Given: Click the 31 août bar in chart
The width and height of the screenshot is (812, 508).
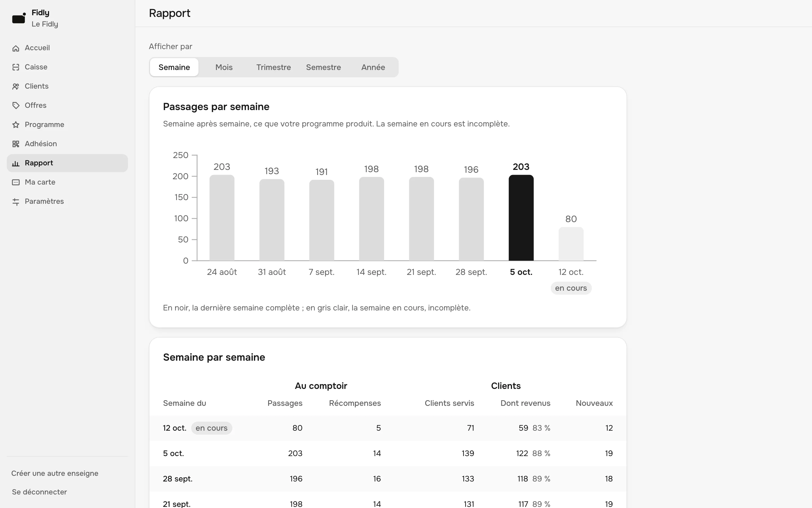Looking at the screenshot, I should click(272, 220).
